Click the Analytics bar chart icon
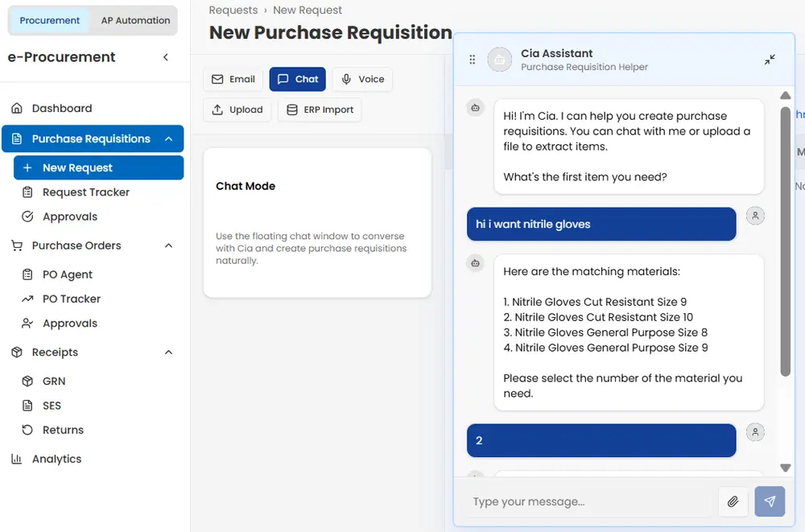The width and height of the screenshot is (805, 532). 17,459
